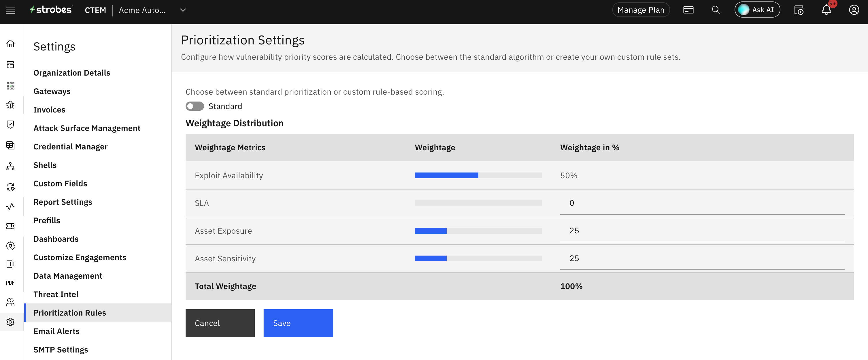Viewport: 868px width, 360px height.
Task: Click the Manage Plan button
Action: pyautogui.click(x=641, y=10)
